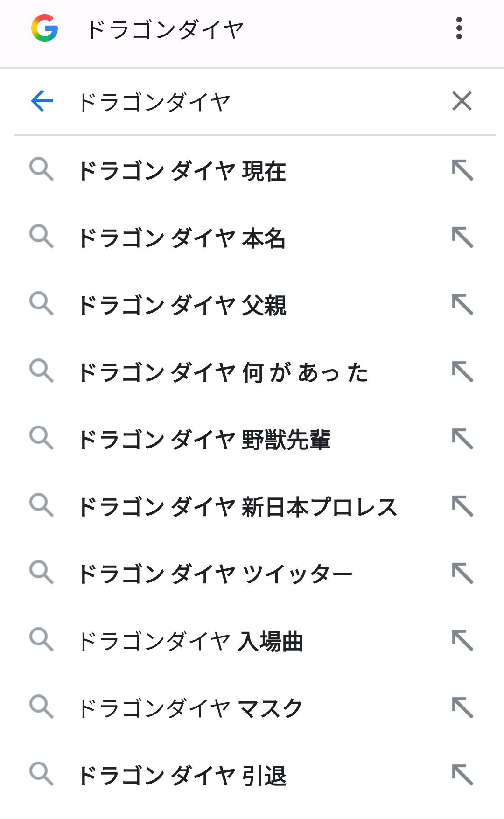
Task: Fill search with 何があった suggestion arrow
Action: pyautogui.click(x=462, y=372)
